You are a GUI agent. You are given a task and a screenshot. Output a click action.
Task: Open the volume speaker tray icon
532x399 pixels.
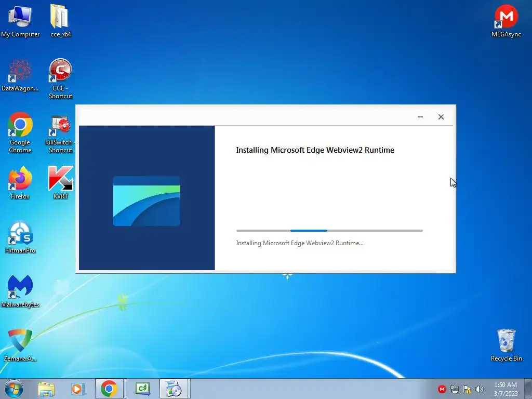pyautogui.click(x=480, y=389)
